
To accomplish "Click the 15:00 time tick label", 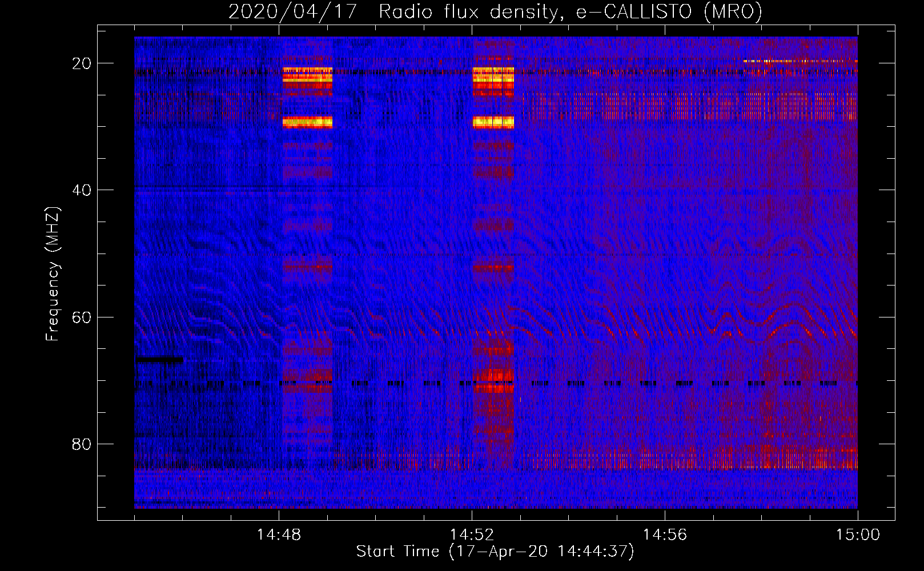I will 858,534.
